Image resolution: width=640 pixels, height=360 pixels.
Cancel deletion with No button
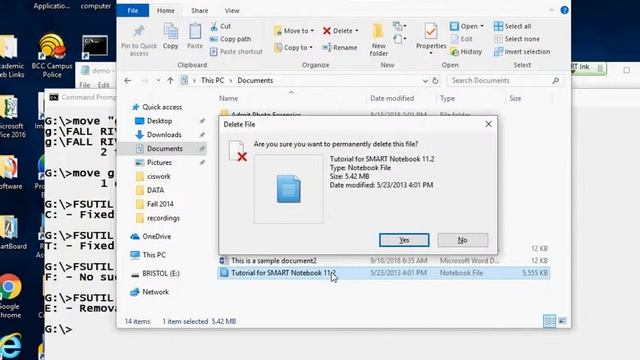[x=462, y=240]
